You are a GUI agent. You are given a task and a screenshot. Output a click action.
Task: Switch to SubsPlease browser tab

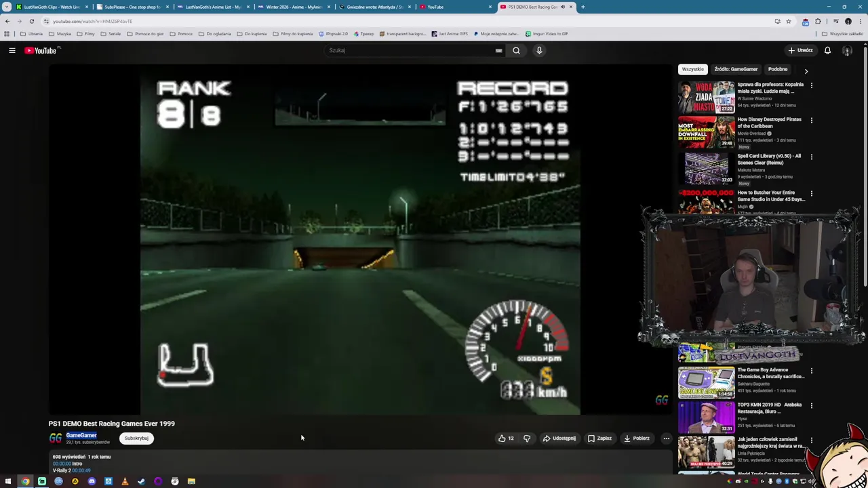point(132,7)
